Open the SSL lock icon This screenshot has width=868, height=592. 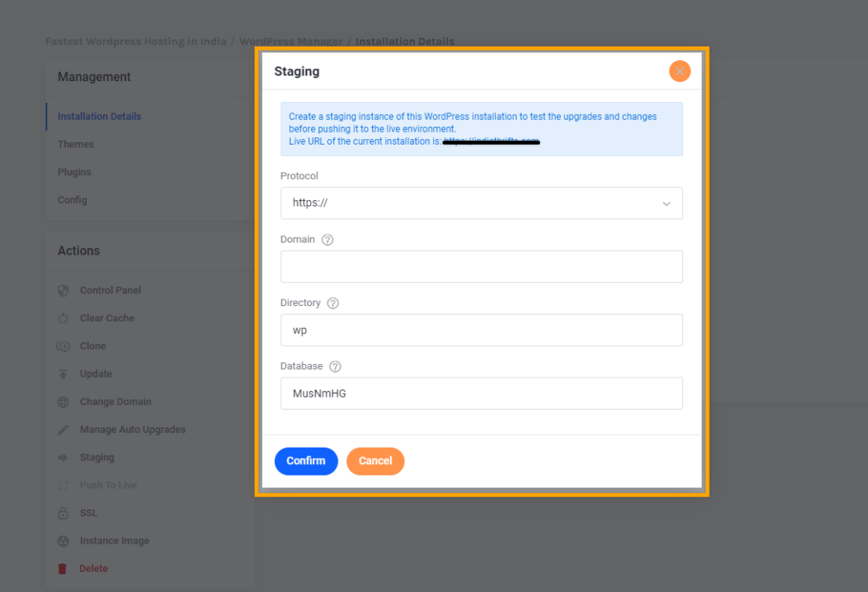(63, 512)
